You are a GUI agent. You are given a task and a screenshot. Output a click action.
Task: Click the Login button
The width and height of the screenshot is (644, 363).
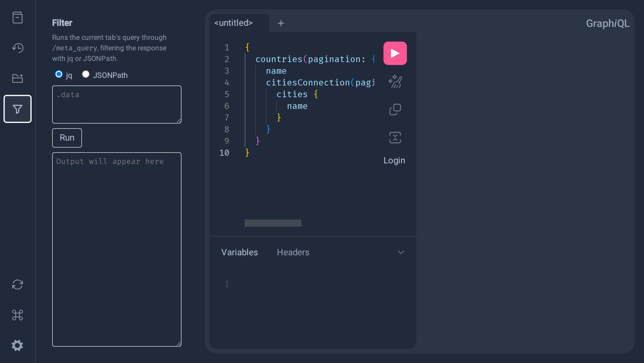click(x=394, y=161)
